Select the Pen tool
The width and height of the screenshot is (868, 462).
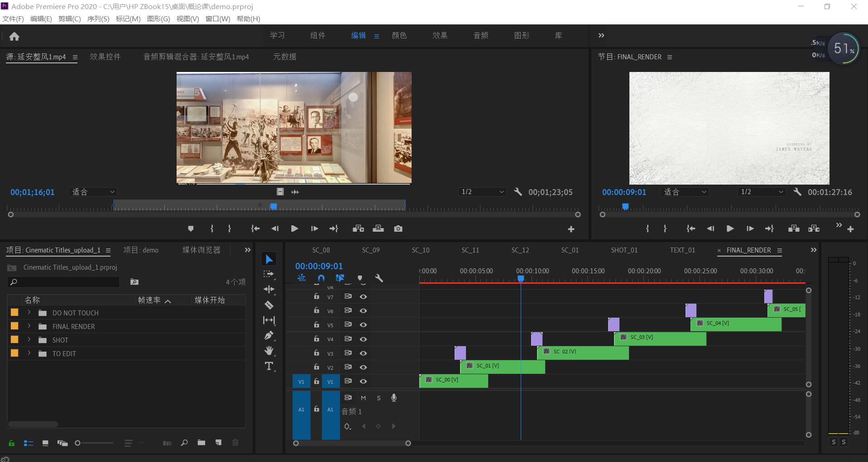[269, 336]
